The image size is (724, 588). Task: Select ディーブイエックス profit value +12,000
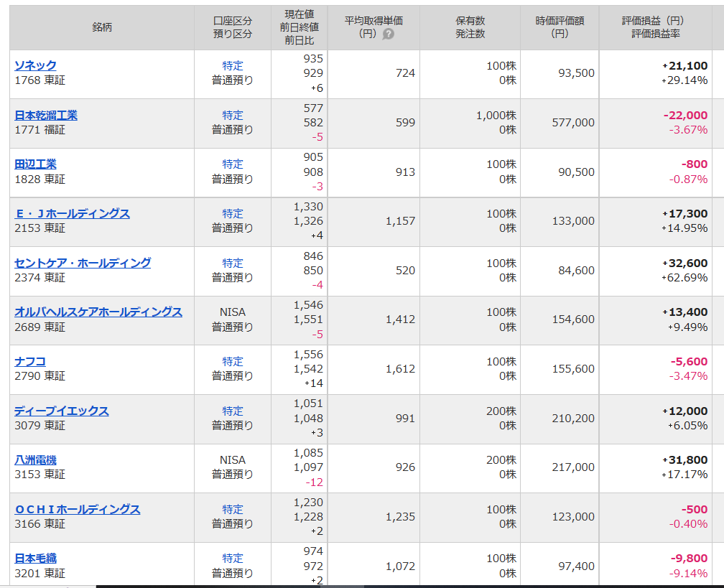click(684, 411)
